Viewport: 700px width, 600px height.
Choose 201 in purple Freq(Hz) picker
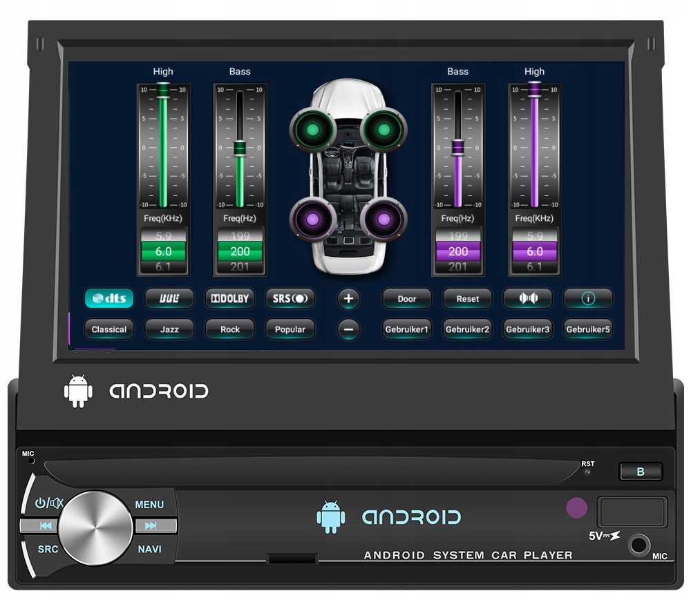point(458,267)
